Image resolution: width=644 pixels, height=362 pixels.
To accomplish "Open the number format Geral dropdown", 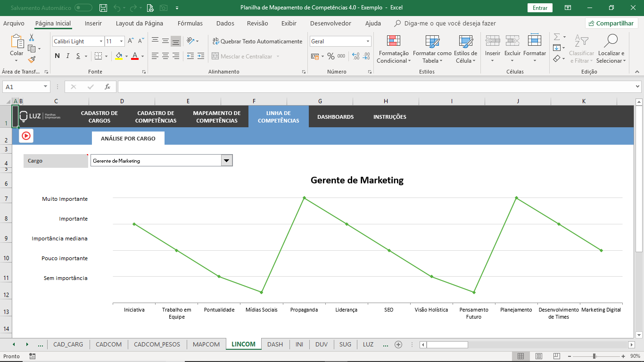I will pos(367,41).
